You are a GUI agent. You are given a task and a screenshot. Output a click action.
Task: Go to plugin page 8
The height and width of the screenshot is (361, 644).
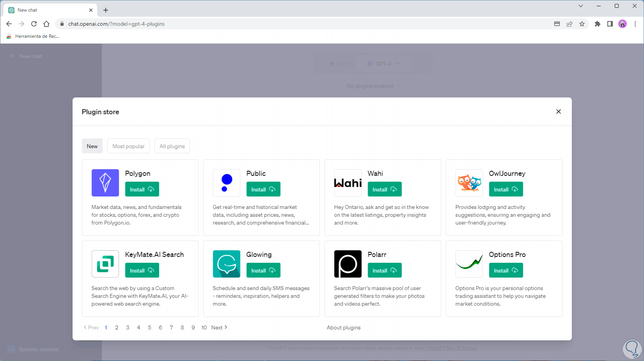pyautogui.click(x=182, y=327)
